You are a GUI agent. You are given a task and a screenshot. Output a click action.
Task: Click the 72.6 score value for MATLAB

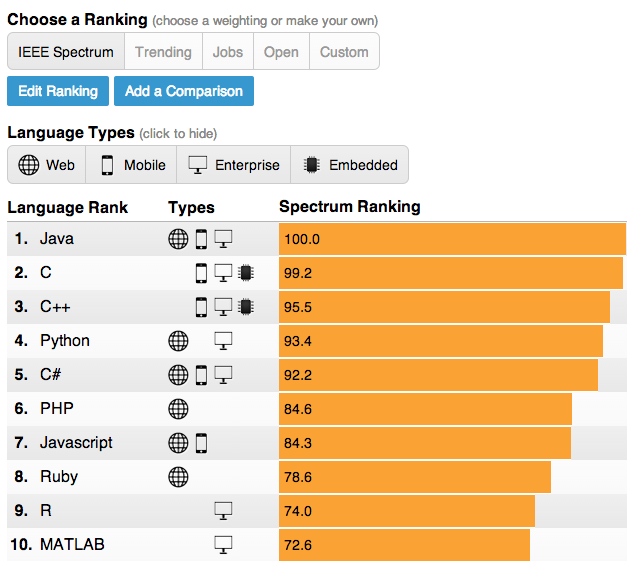point(298,545)
